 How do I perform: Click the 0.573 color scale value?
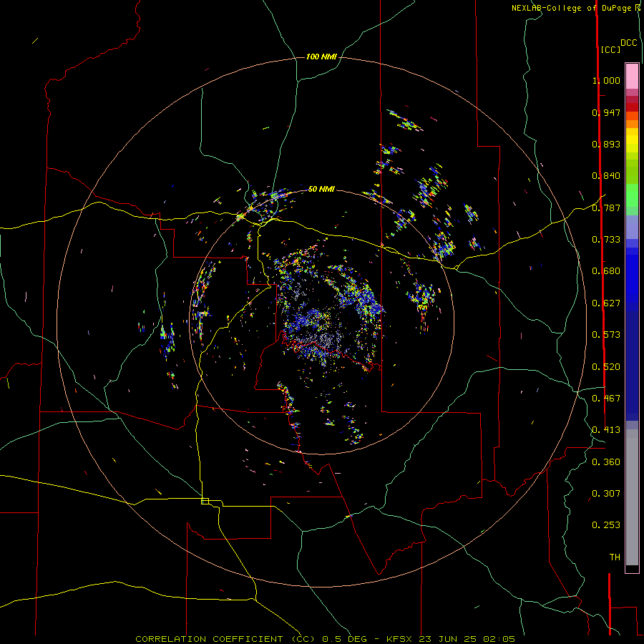pos(606,335)
